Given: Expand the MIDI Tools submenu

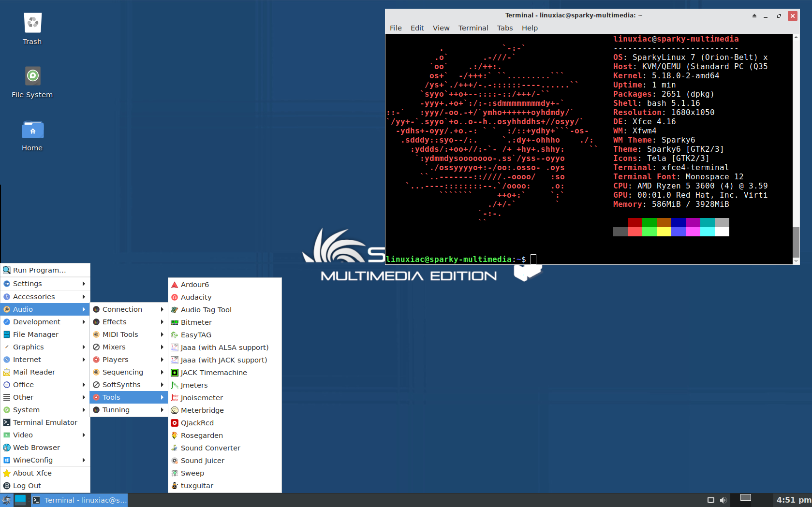Looking at the screenshot, I should coord(129,334).
